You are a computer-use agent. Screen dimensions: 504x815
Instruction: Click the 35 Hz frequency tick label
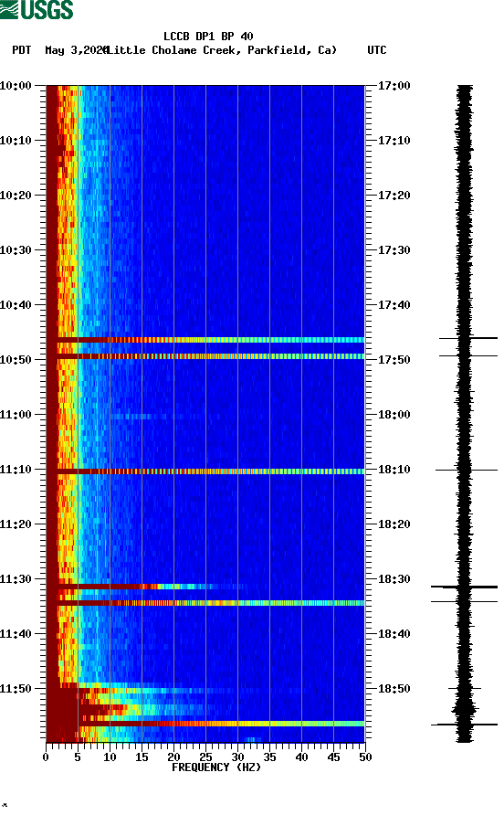tap(269, 757)
